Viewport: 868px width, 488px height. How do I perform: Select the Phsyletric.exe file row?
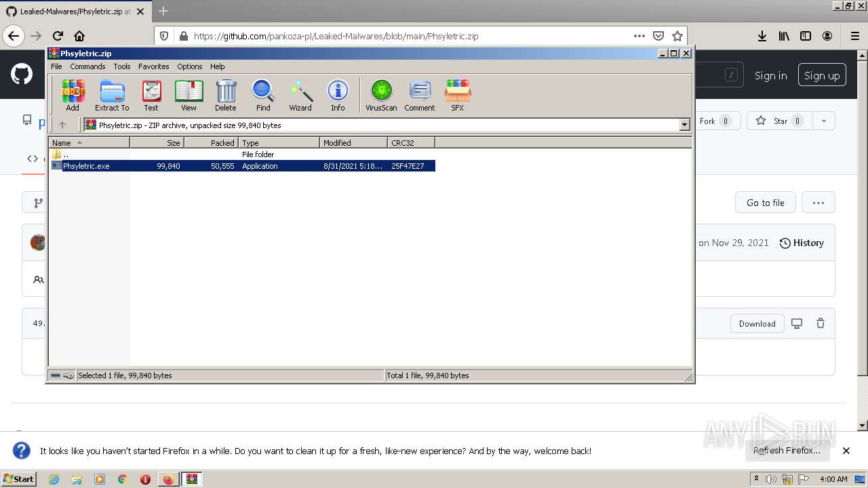point(242,166)
